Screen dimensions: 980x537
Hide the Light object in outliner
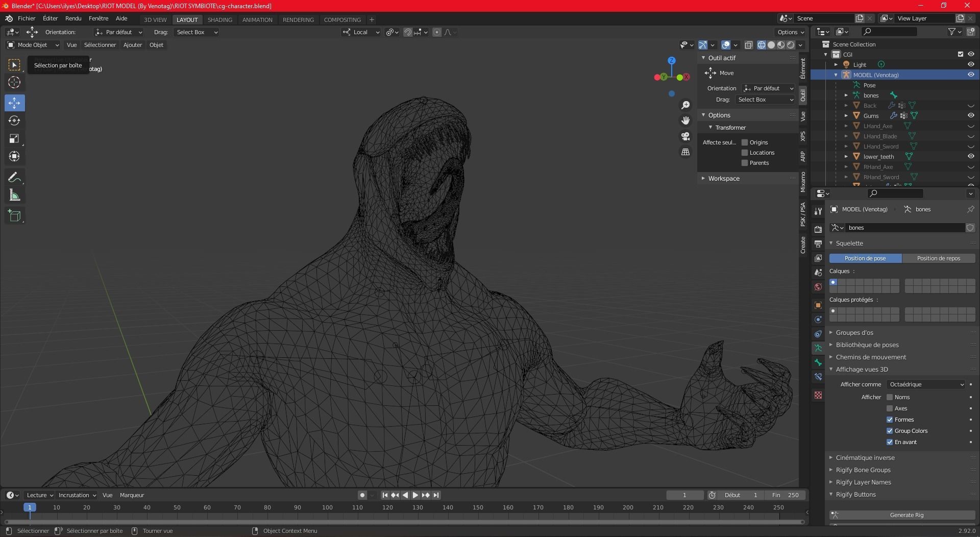(x=971, y=65)
